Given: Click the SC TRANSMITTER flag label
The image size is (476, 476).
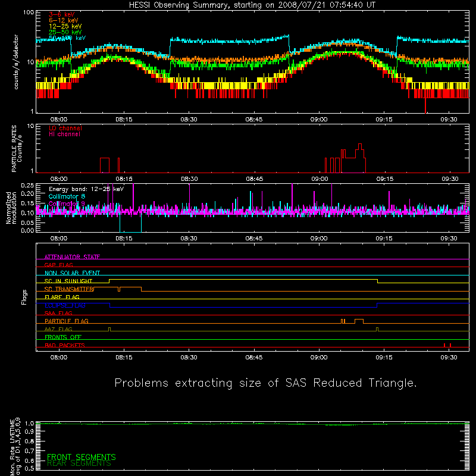Looking at the screenshot, I should (x=69, y=289).
